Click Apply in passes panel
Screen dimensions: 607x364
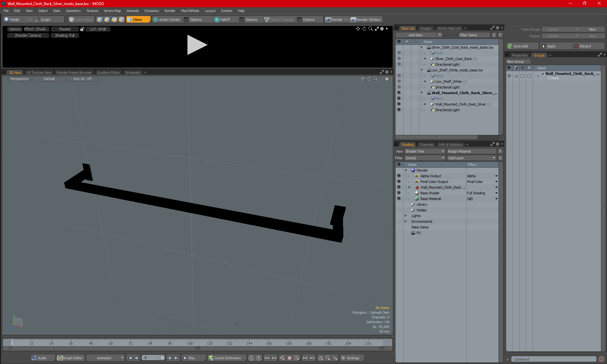click(556, 46)
